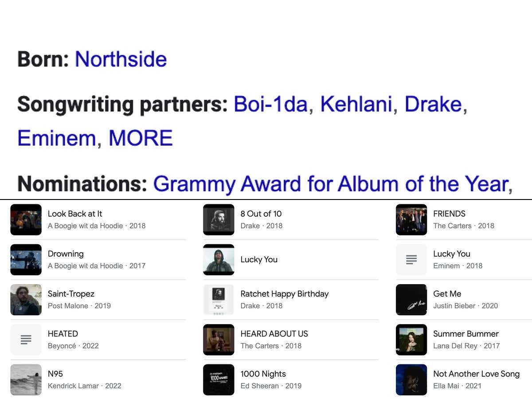This screenshot has height=399, width=532.
Task: Click the Northside birthplace link
Action: pyautogui.click(x=121, y=59)
